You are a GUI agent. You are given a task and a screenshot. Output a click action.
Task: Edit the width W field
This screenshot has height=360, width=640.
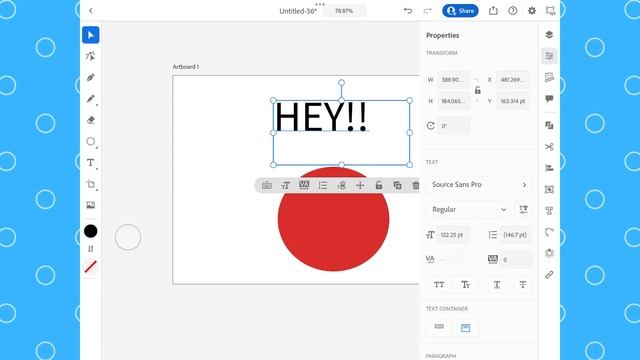coord(453,80)
